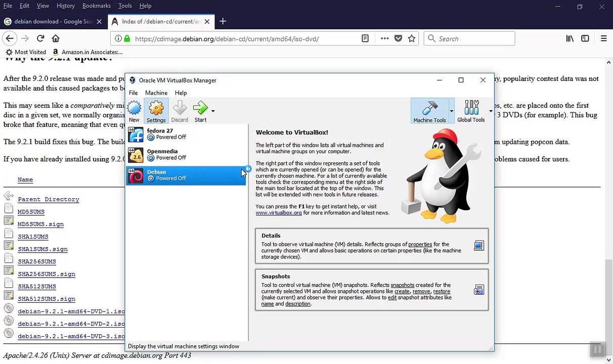Download debian-9.2.1-amd64-DVD-3.iso link
This screenshot has width=613, height=364.
coord(71,336)
